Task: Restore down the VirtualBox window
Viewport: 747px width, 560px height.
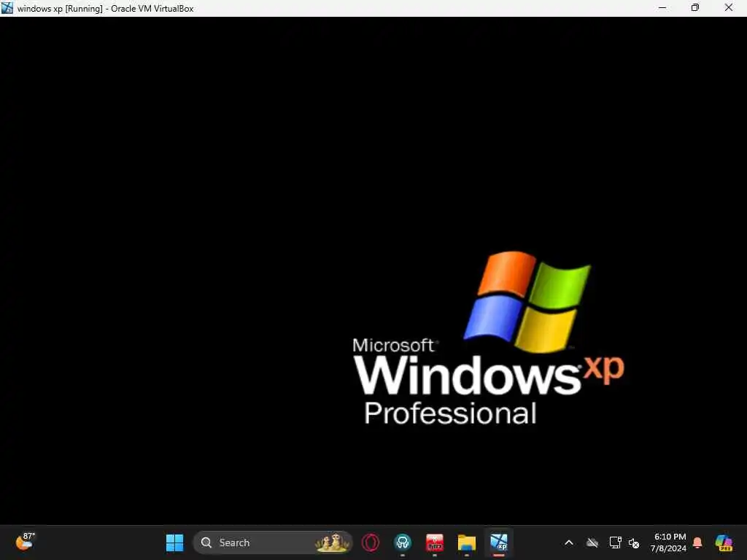Action: pos(695,7)
